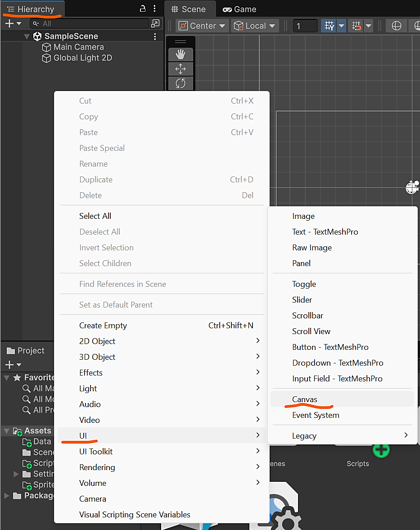Select Global Light 2D in Hierarchy
This screenshot has height=530, width=420.
82,58
